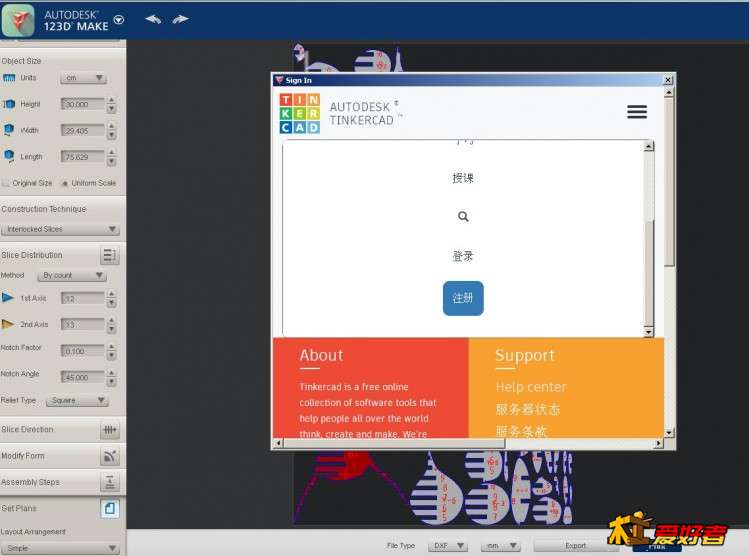Click the blue 注册 register button
Screen dimensions: 749x556
pyautogui.click(x=463, y=299)
